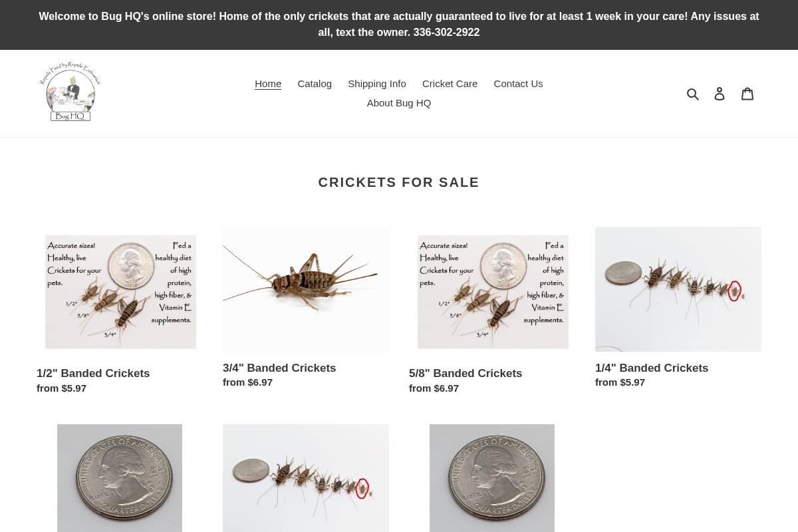Open the shopping cart bag icon
798x532 pixels.
[x=747, y=93]
